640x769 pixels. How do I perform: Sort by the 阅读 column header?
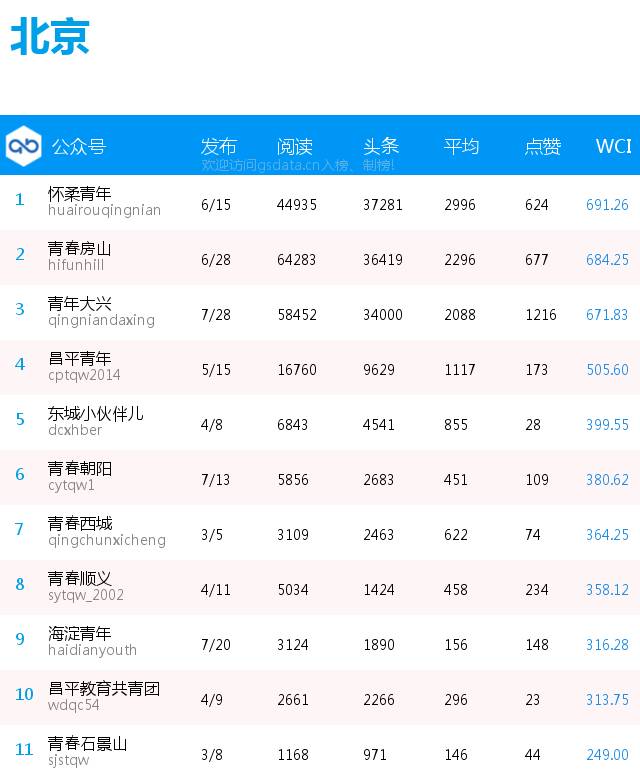click(295, 146)
